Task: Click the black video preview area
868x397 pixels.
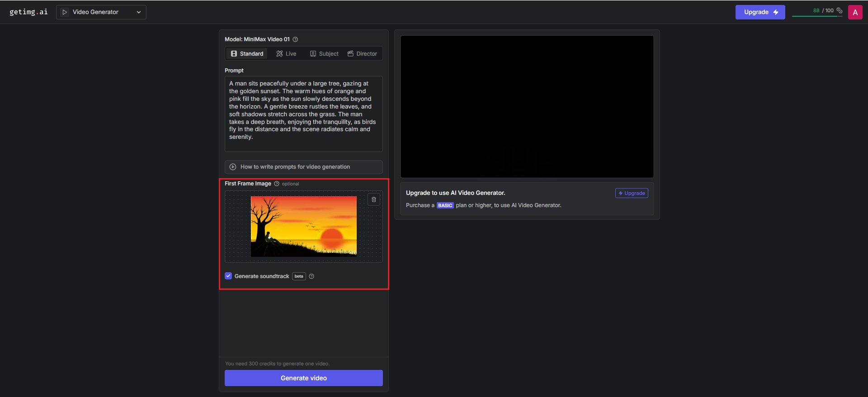Action: click(x=527, y=107)
